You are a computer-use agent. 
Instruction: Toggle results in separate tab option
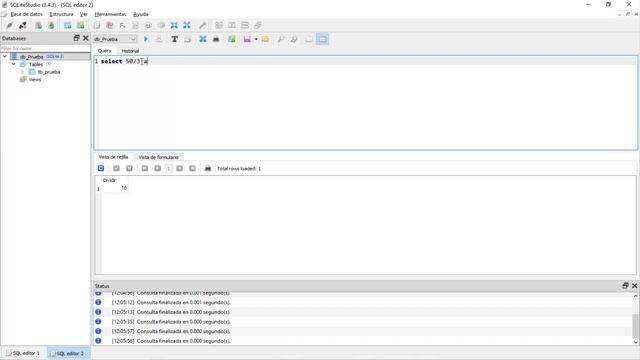coord(309,39)
